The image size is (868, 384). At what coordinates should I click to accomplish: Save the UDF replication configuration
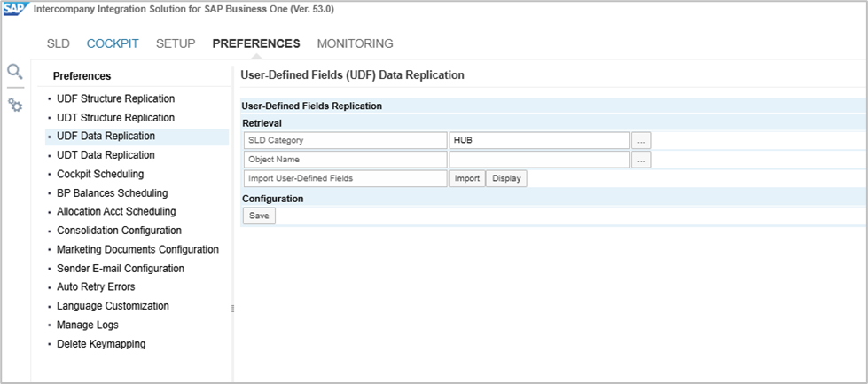(x=259, y=216)
